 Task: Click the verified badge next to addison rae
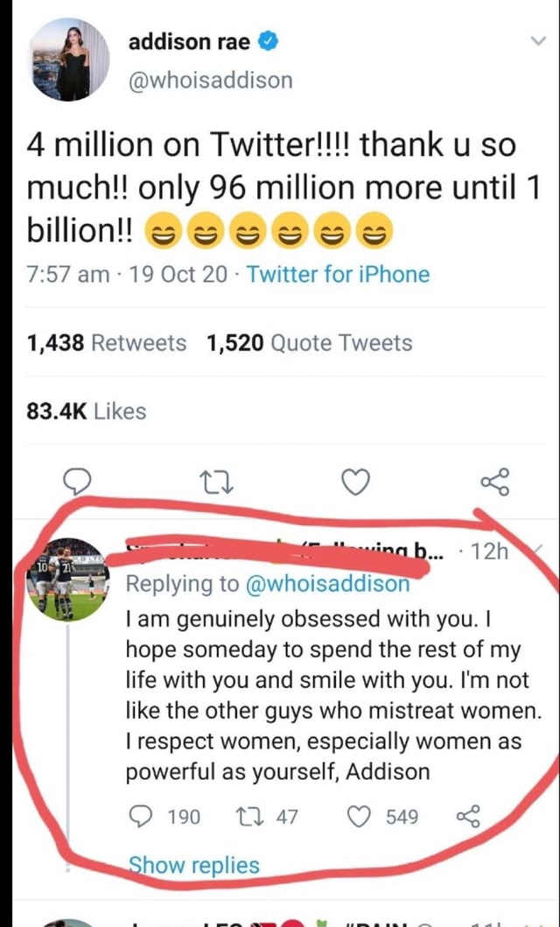[270, 41]
